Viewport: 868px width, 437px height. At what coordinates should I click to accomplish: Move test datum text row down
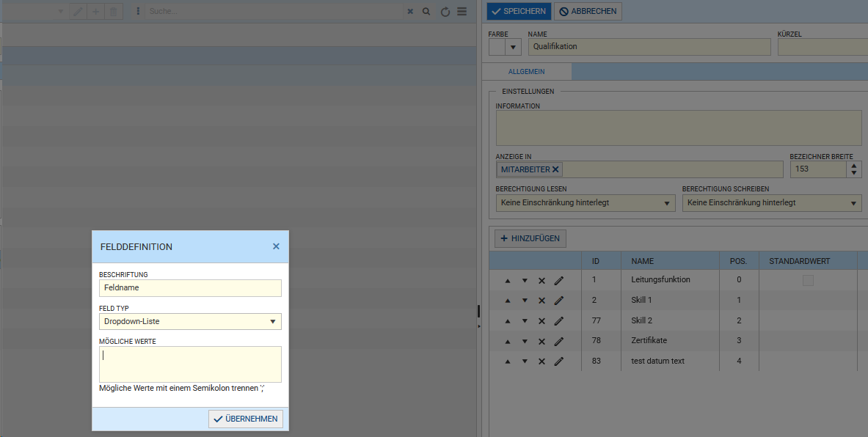(x=524, y=361)
